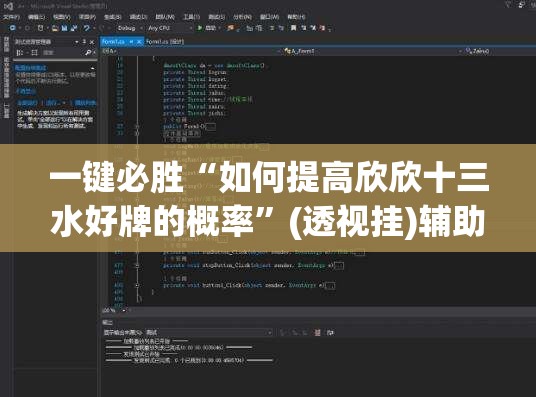Open the 分析(N) menu

242,17
